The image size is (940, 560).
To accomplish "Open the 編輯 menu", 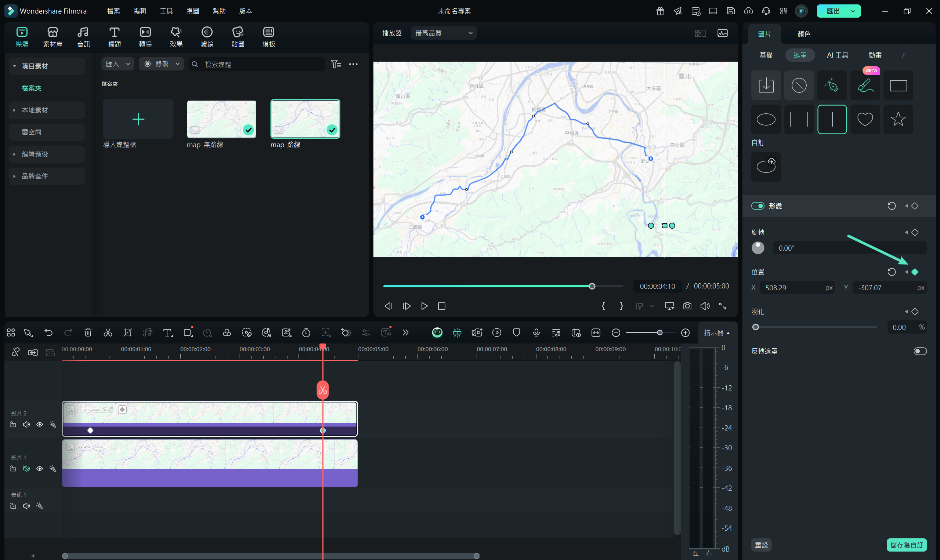I will (140, 11).
